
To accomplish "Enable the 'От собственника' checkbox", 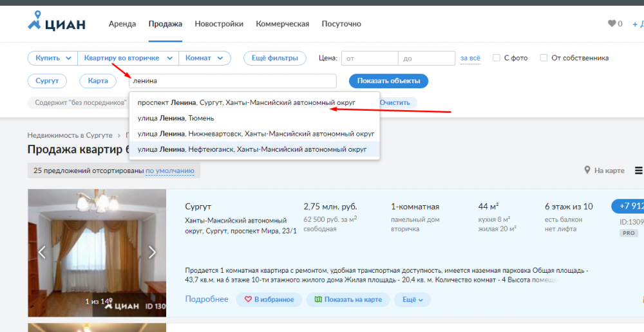I will [x=544, y=58].
